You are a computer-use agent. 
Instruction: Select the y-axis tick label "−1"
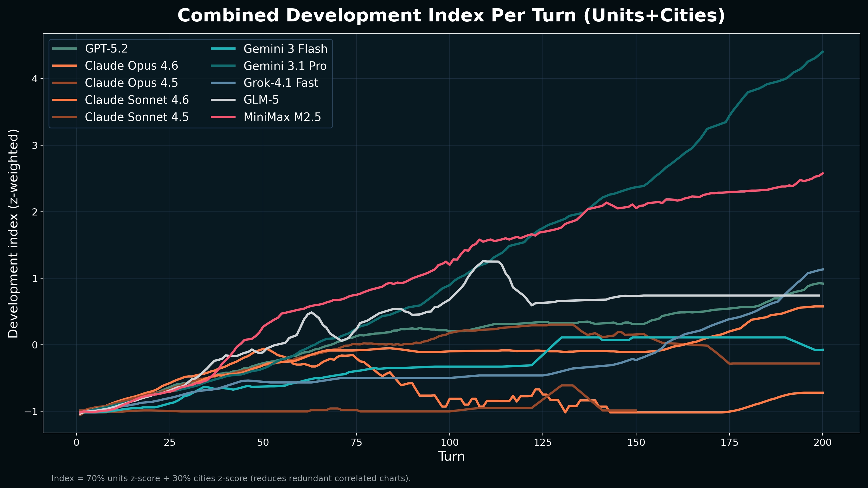(x=31, y=412)
